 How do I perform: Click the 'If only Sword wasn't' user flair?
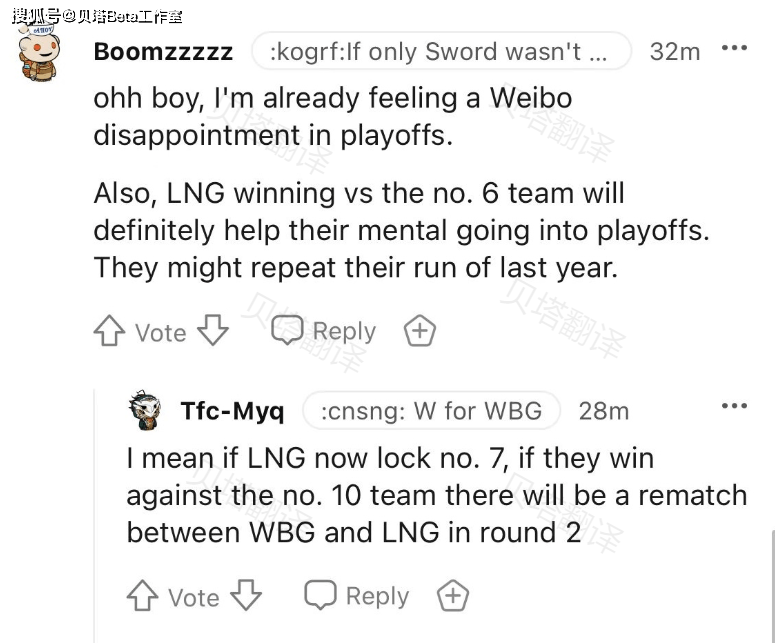441,51
